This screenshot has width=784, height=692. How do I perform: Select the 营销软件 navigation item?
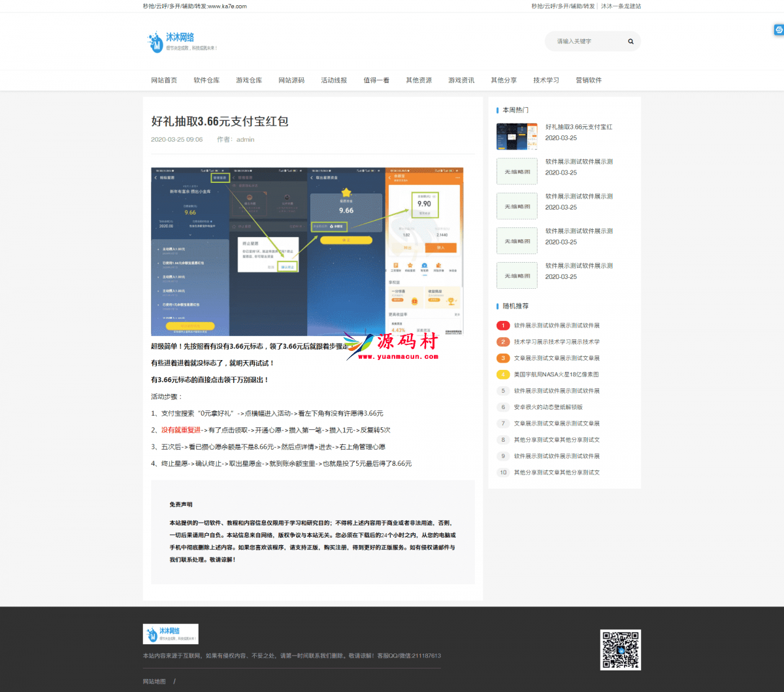click(x=589, y=80)
